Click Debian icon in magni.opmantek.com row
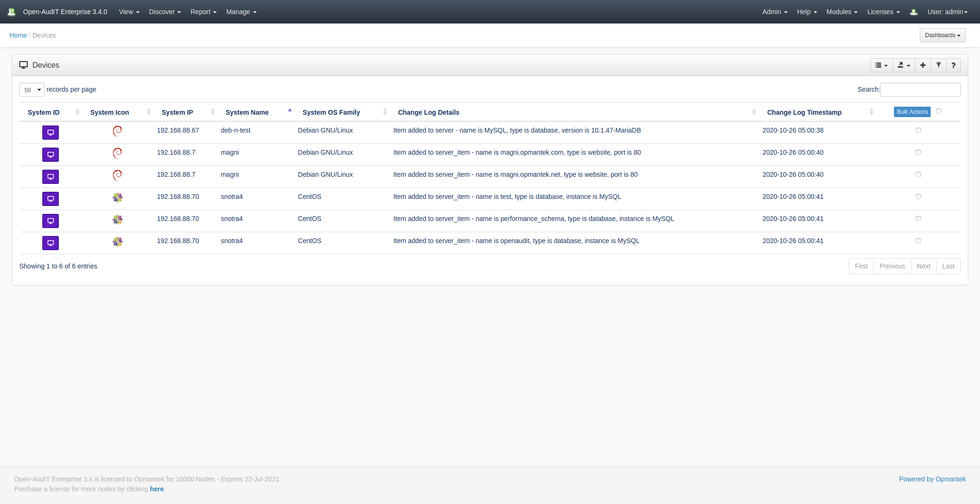 coord(117,153)
